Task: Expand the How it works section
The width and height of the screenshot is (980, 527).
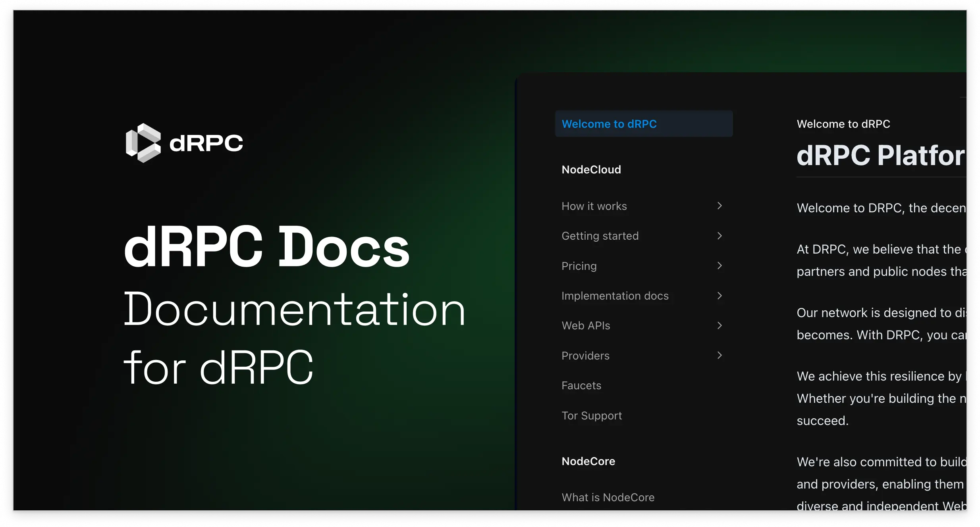Action: click(x=594, y=206)
